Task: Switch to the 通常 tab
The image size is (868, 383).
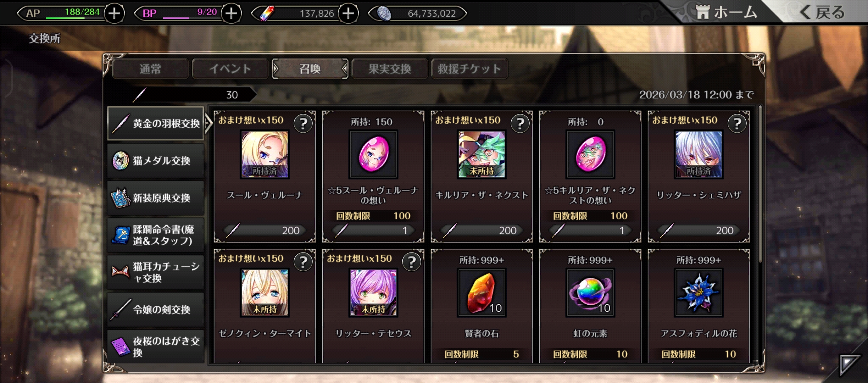Action: [x=150, y=69]
